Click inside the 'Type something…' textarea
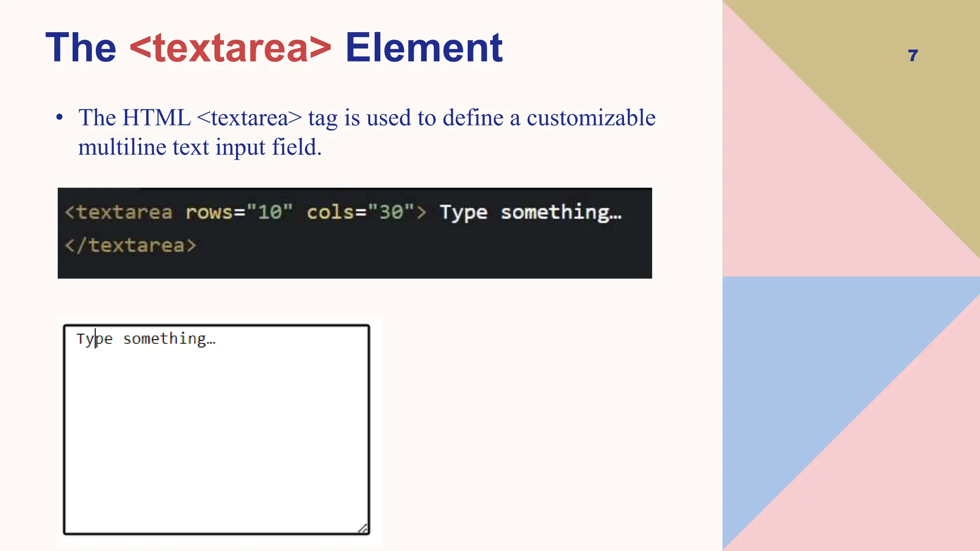This screenshot has width=980, height=551. [x=216, y=430]
